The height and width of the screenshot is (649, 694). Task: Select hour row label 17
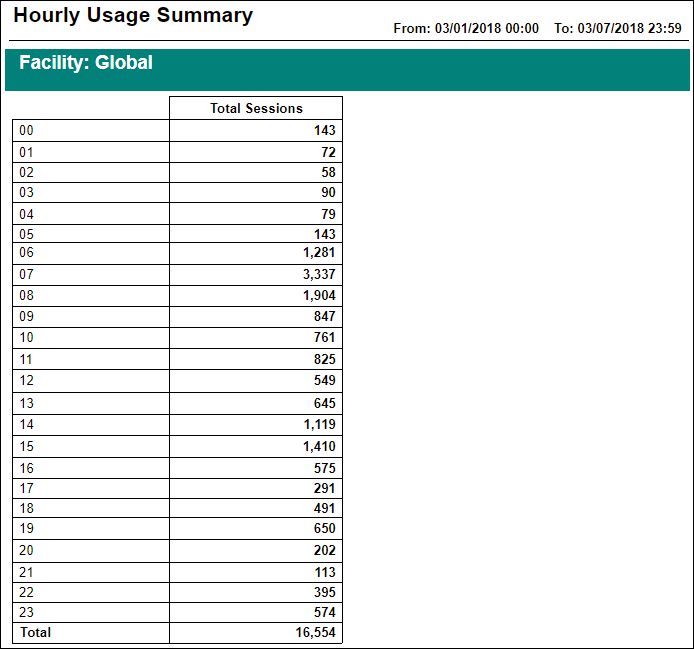click(27, 488)
